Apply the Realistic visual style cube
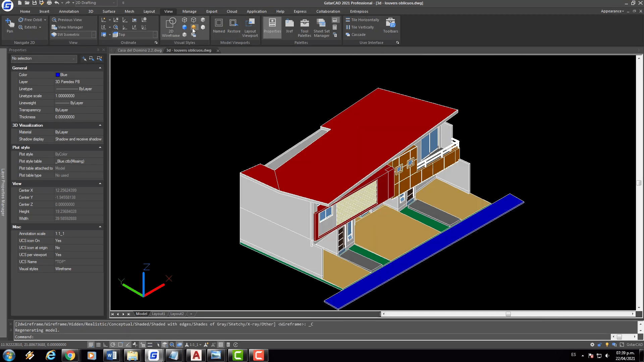 point(194,27)
